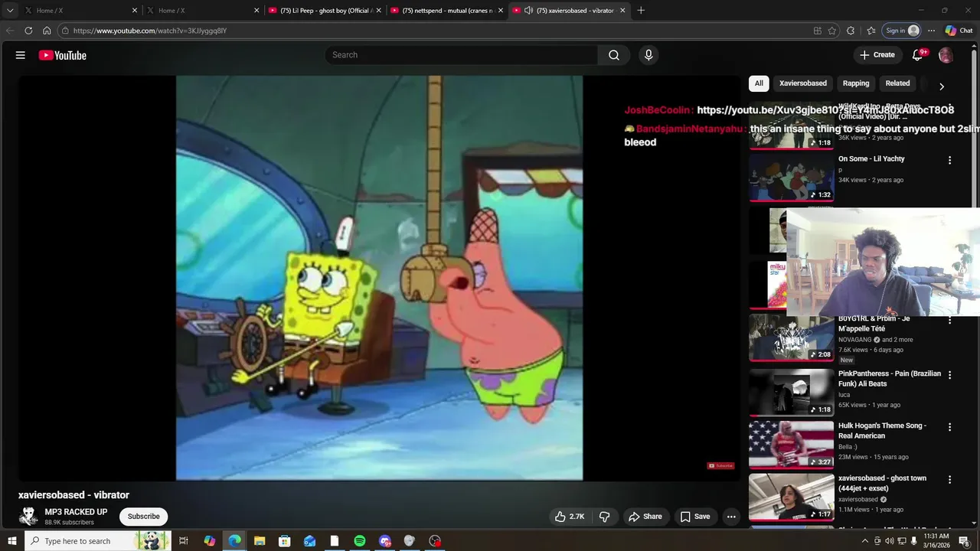Select the Related filter chip
Image resolution: width=980 pixels, height=551 pixels.
pyautogui.click(x=897, y=83)
